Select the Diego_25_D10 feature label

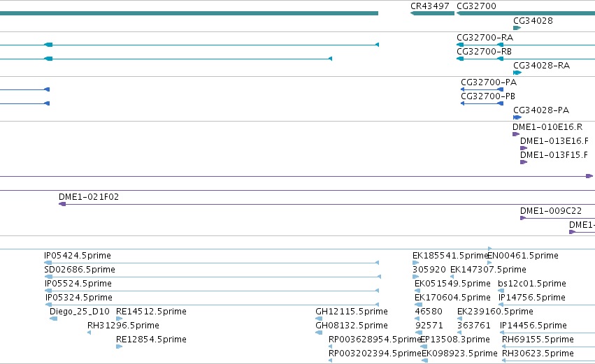point(79,312)
